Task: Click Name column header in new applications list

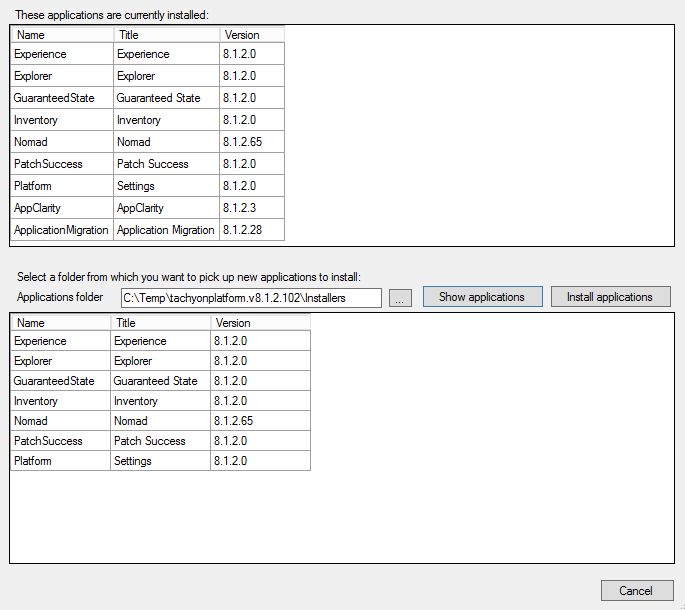Action: 60,323
